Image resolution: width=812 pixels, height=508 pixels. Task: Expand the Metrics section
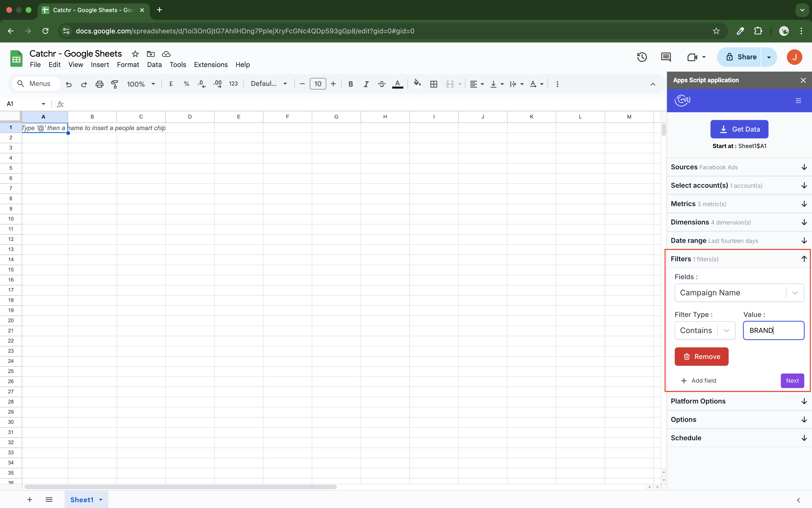[x=739, y=204]
